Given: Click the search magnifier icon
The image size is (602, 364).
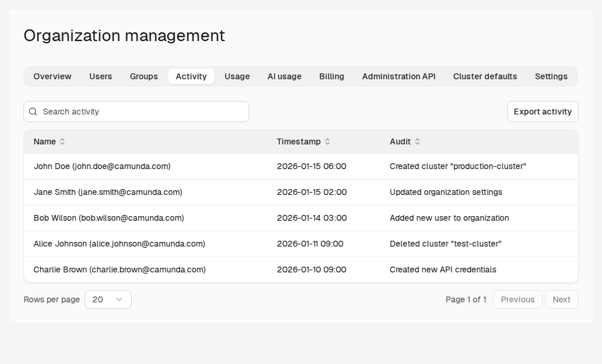Looking at the screenshot, I should click(33, 112).
